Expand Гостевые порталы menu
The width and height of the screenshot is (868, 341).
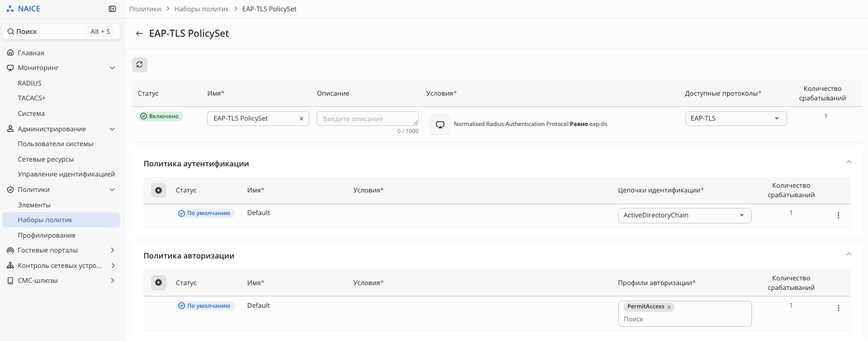[112, 250]
